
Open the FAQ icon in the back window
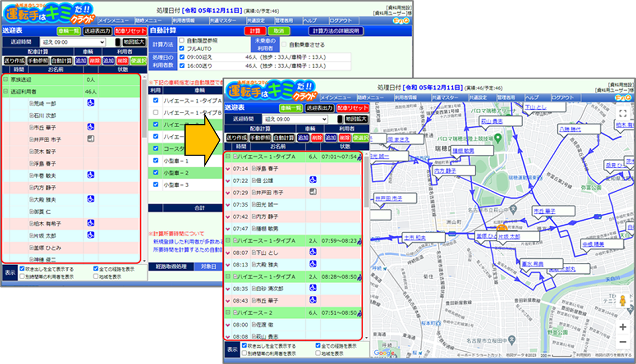coord(401,21)
